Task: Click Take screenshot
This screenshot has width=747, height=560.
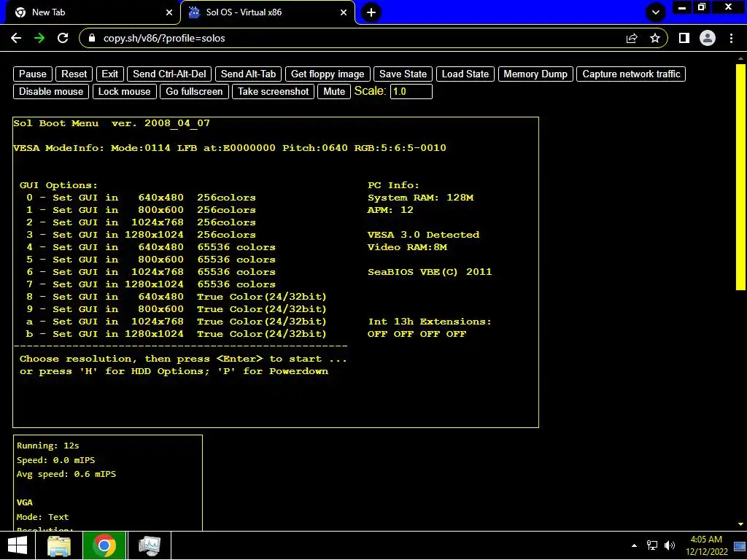Action: [x=274, y=91]
